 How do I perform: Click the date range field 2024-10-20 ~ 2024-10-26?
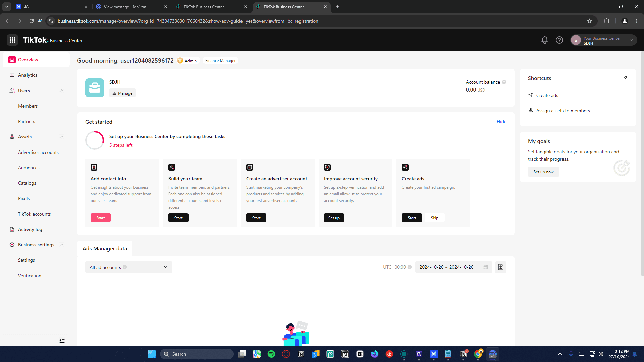pyautogui.click(x=453, y=267)
